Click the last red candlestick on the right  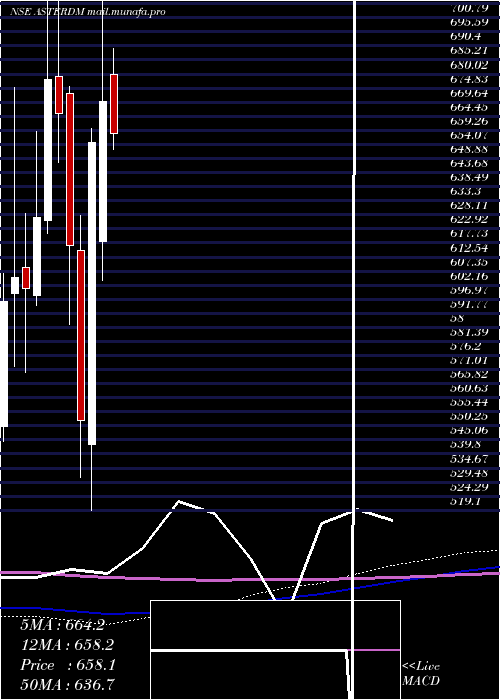pos(114,104)
